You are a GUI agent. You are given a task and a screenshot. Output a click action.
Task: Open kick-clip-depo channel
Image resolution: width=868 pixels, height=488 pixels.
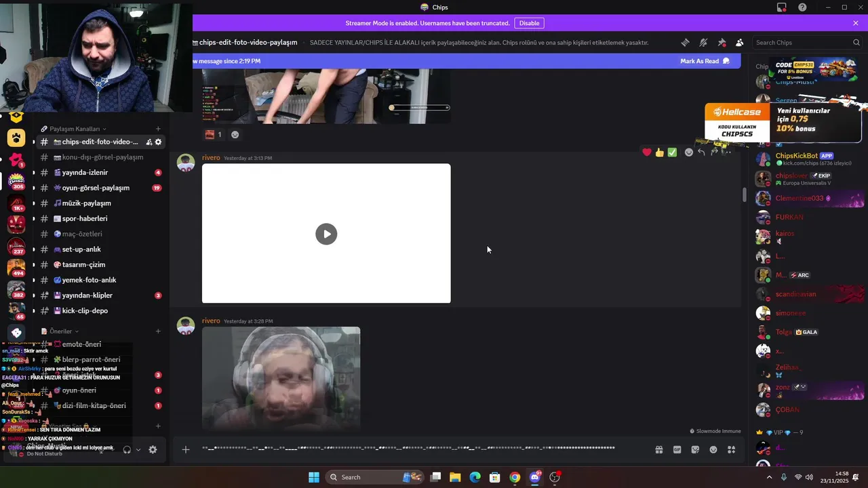pos(100,310)
